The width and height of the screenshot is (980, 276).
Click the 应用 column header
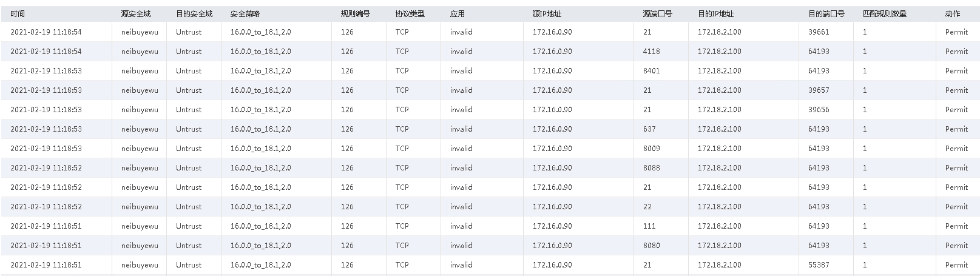coord(457,13)
